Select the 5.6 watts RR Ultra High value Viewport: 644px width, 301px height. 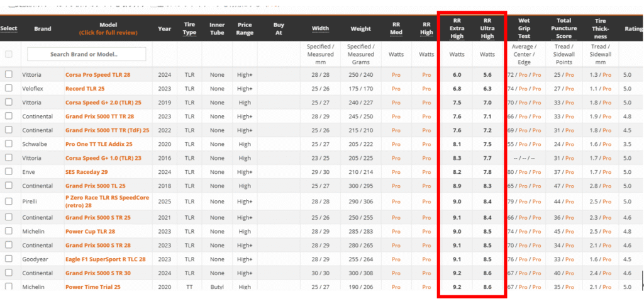pyautogui.click(x=487, y=75)
